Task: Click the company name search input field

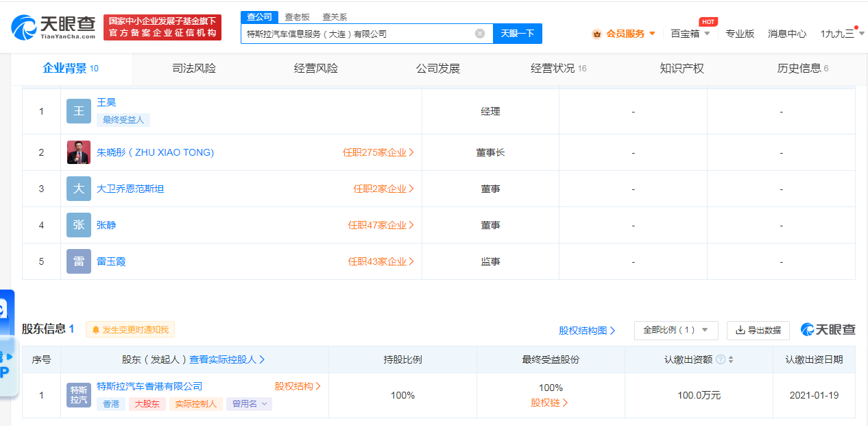Action: coord(357,34)
